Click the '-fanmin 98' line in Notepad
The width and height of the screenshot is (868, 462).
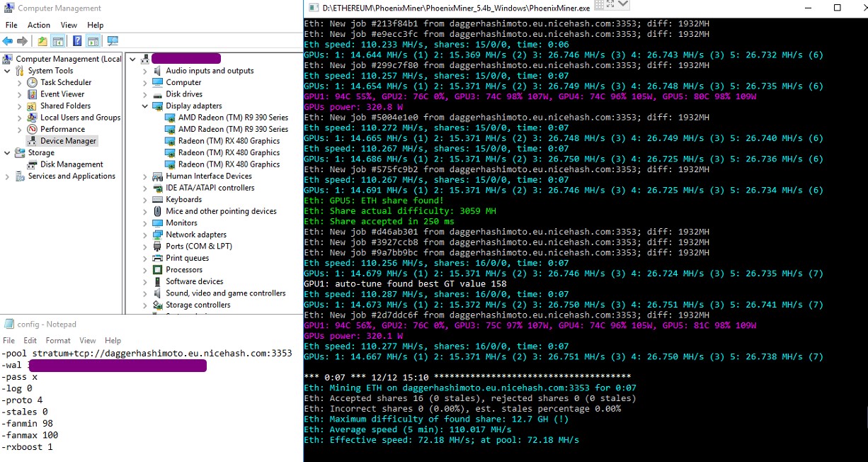pos(28,424)
